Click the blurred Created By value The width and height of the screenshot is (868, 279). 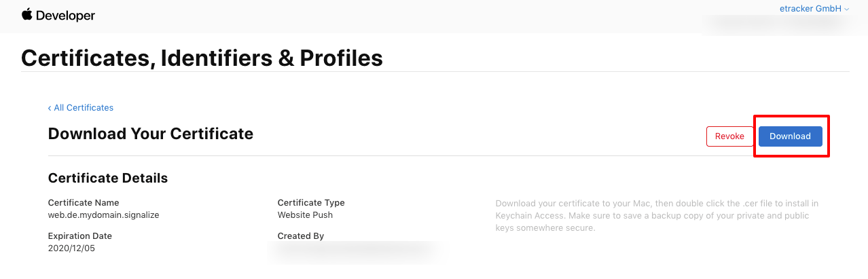click(353, 251)
